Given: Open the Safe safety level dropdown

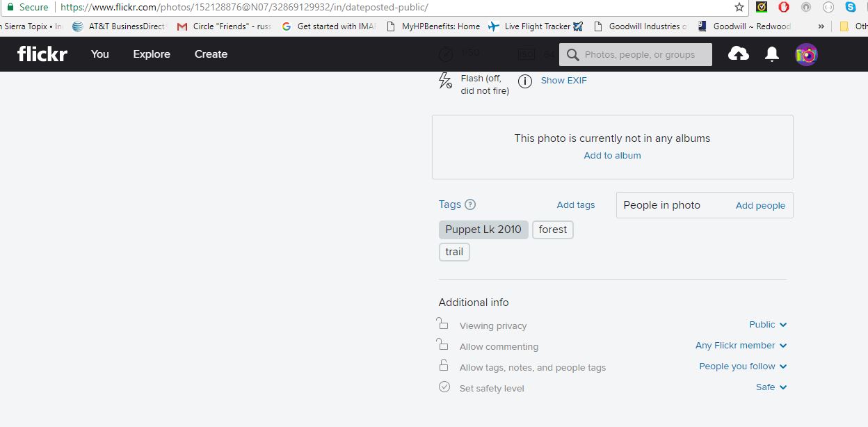Looking at the screenshot, I should pyautogui.click(x=771, y=387).
